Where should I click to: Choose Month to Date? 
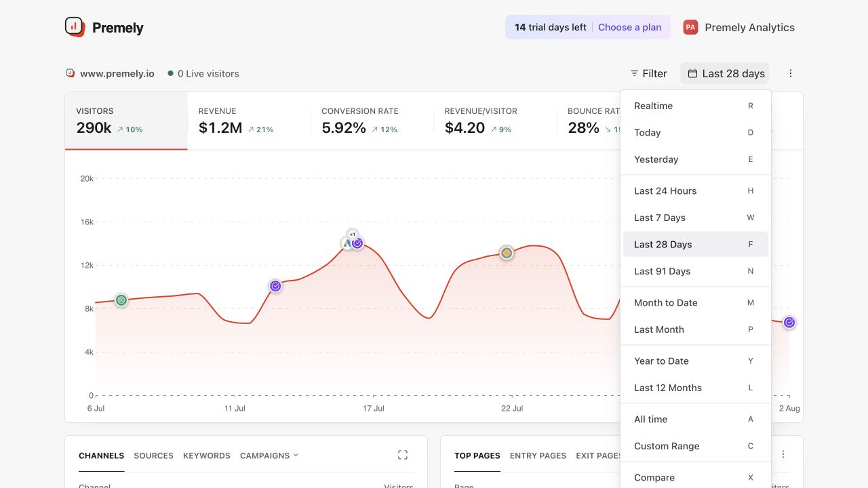point(696,303)
